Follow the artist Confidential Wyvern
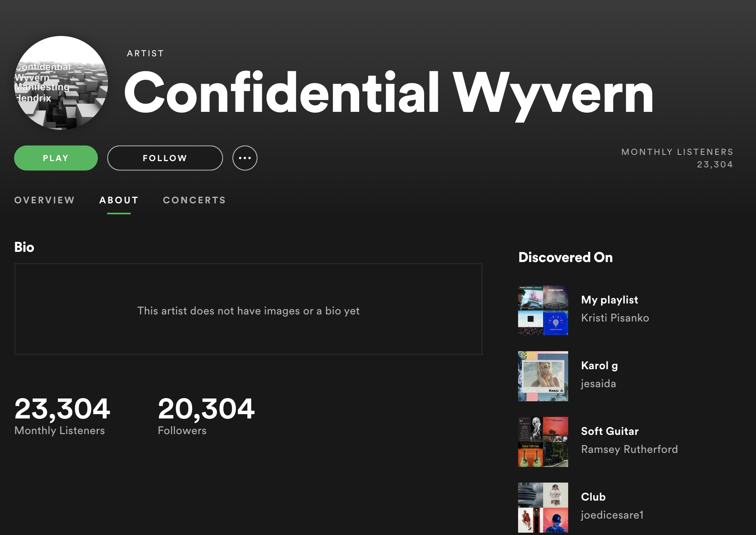Viewport: 756px width, 535px height. 165,158
